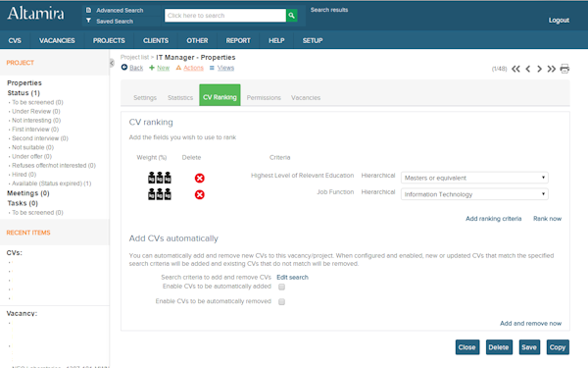Screen dimensions: 588x368
Task: Jump to the last record with double-right arrows
Action: [x=551, y=69]
